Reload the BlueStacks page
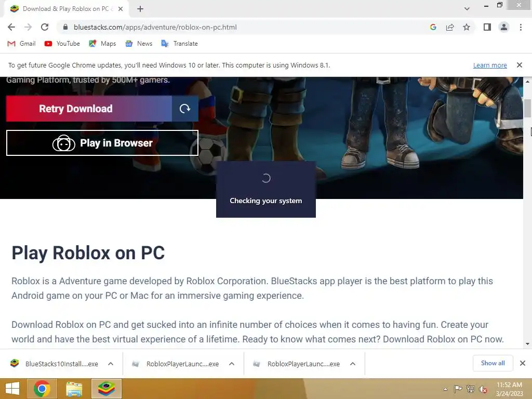The width and height of the screenshot is (532, 399). click(x=45, y=27)
